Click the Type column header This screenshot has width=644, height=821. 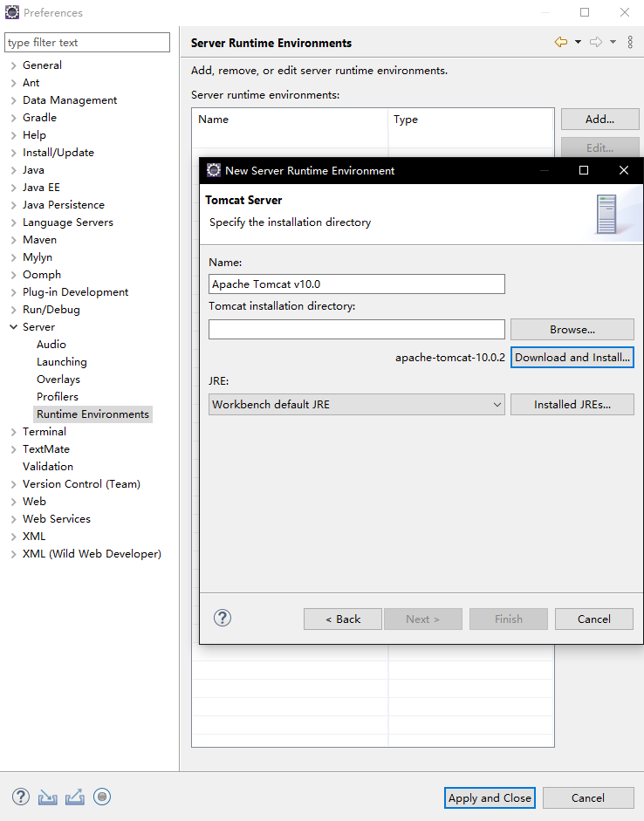[470, 120]
